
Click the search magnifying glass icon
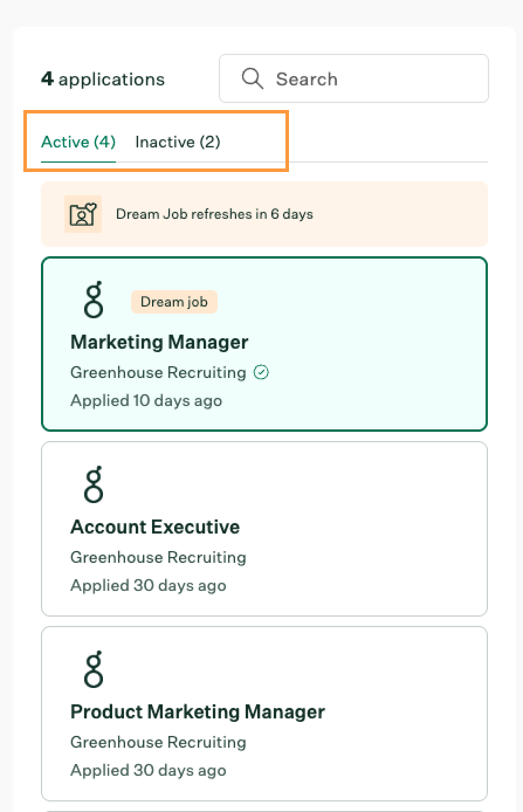tap(252, 78)
